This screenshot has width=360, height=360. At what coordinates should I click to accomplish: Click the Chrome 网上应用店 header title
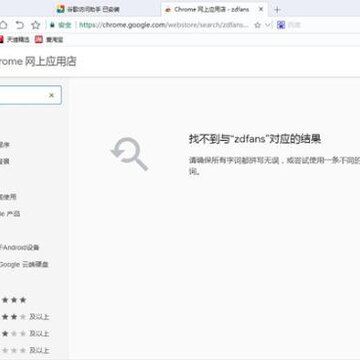pos(37,62)
